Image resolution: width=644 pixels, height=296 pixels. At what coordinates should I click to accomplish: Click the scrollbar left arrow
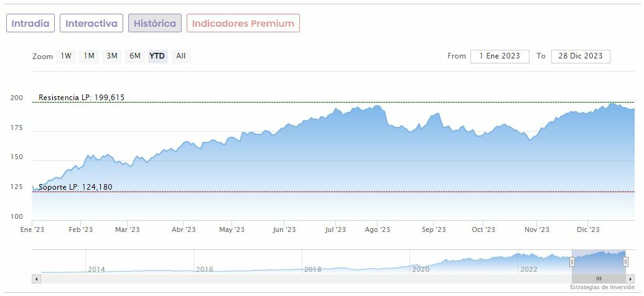click(x=36, y=279)
